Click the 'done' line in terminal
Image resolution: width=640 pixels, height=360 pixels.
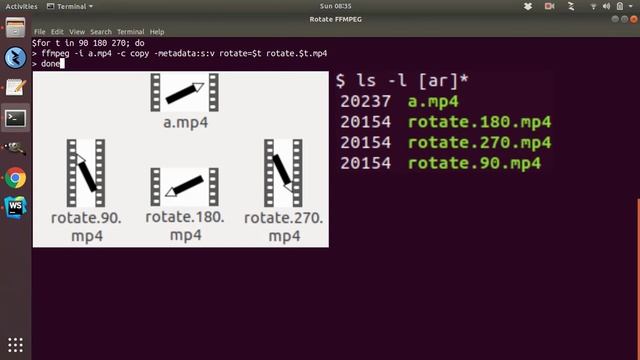[48, 64]
